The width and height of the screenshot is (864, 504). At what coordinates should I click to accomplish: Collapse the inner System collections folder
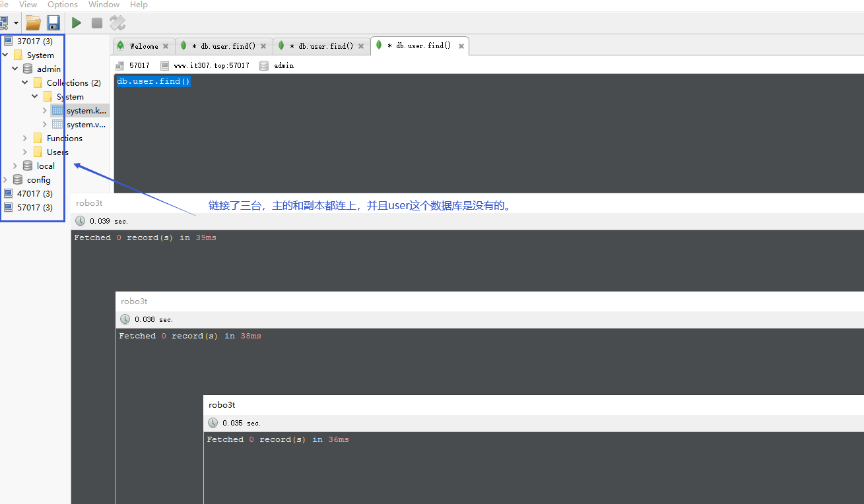pyautogui.click(x=35, y=97)
